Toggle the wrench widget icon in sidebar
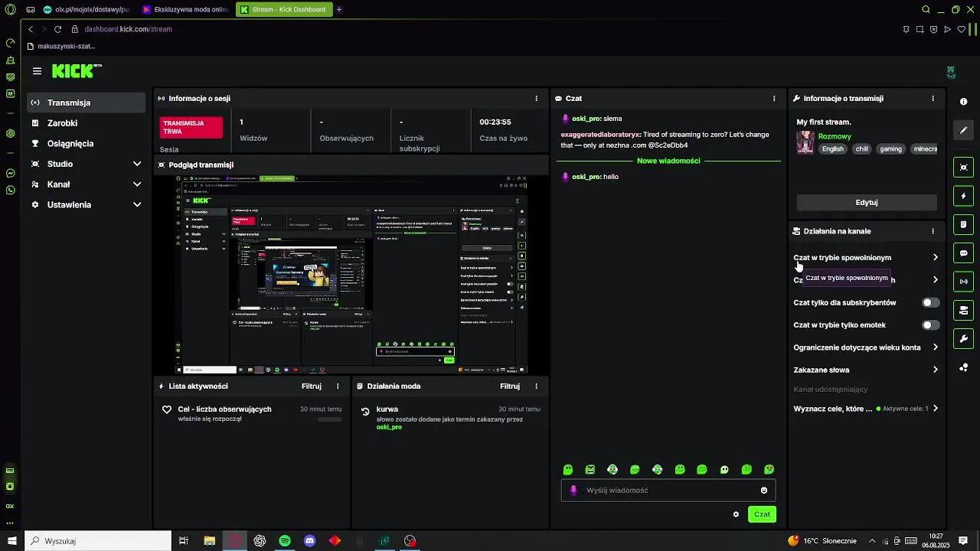Viewport: 980px width, 551px height. pyautogui.click(x=963, y=338)
